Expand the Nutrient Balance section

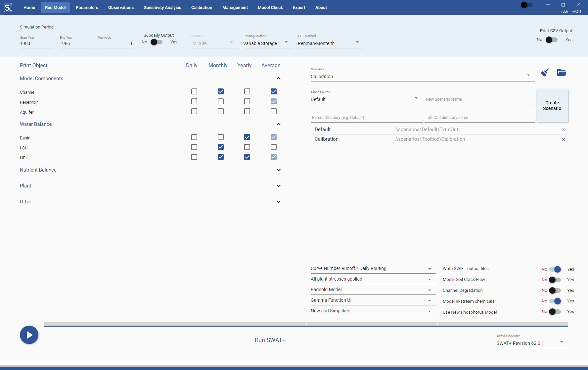click(x=279, y=170)
